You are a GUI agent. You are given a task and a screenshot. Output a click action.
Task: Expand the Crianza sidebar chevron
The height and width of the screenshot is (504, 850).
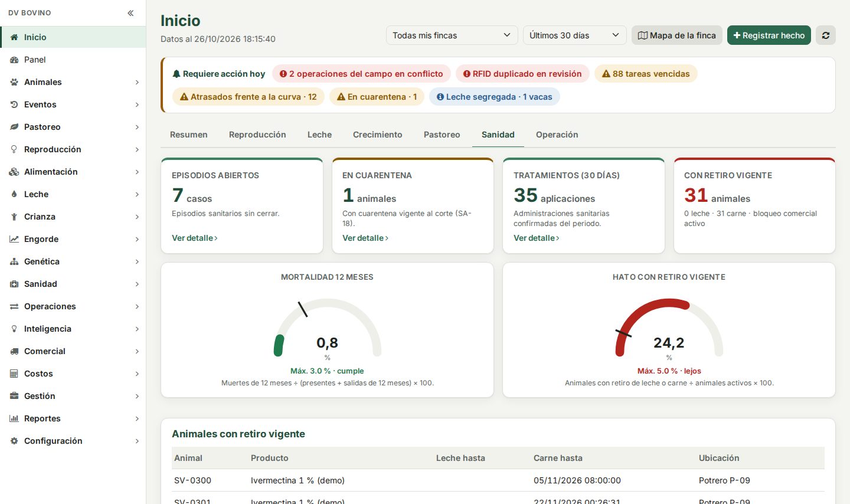click(x=137, y=217)
